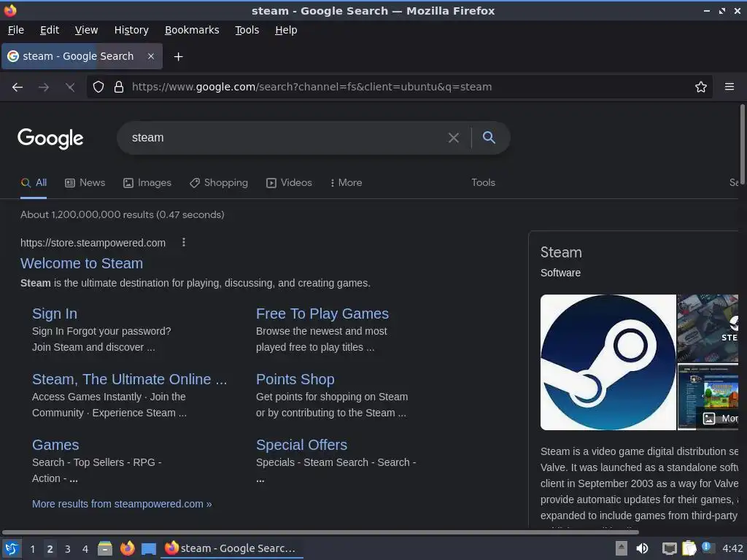Open the Help menu
747x560 pixels.
[286, 30]
